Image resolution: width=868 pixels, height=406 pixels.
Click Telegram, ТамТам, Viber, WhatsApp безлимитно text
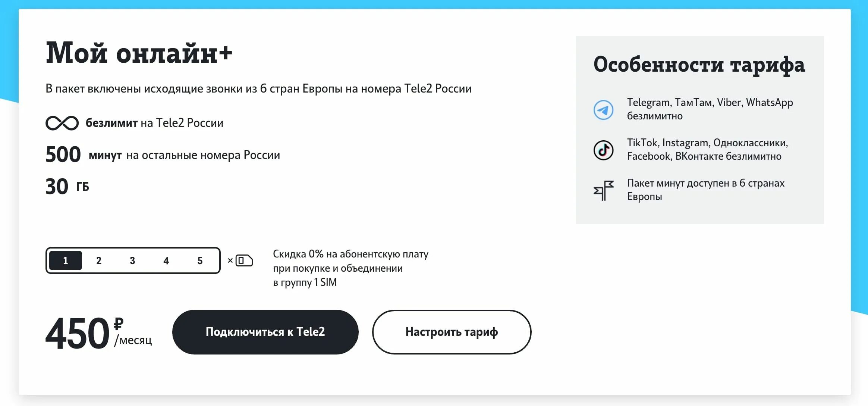(710, 109)
